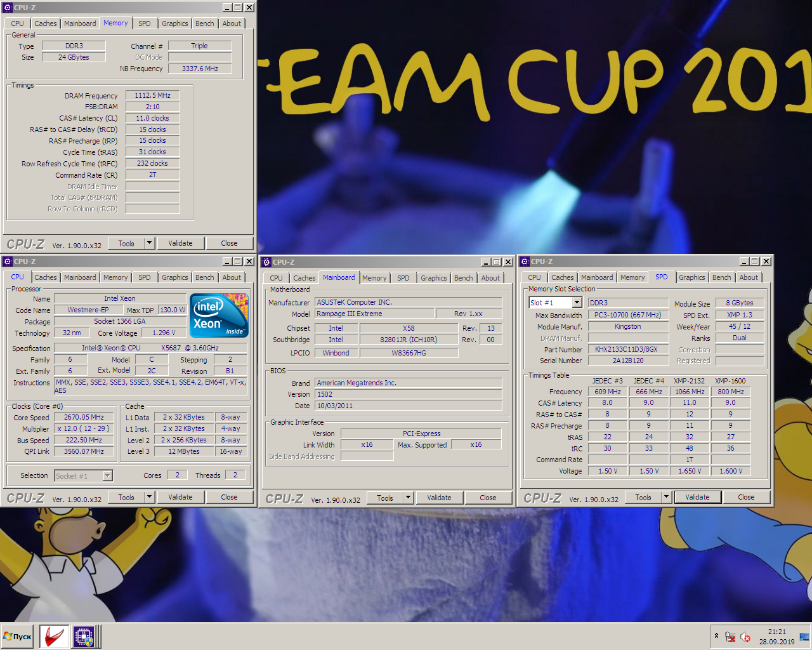The width and height of the screenshot is (812, 650).
Task: Click the CPU-Z title icon in the SPD window
Action: tap(525, 262)
